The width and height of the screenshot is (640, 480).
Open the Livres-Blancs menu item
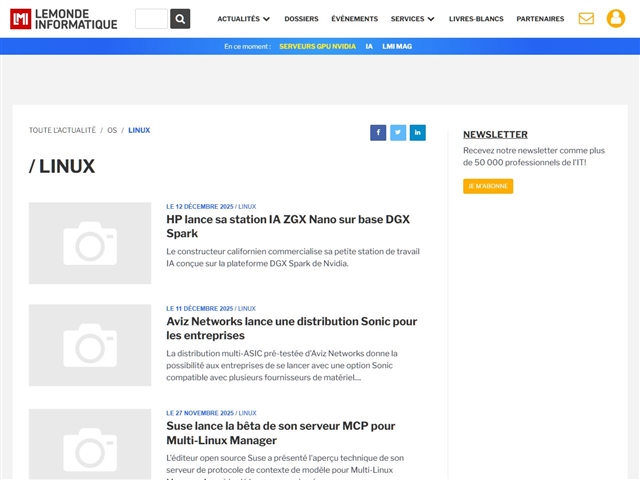tap(476, 19)
